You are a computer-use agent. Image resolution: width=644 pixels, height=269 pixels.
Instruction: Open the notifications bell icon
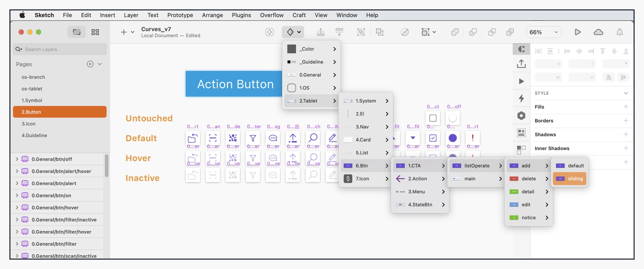(x=620, y=32)
